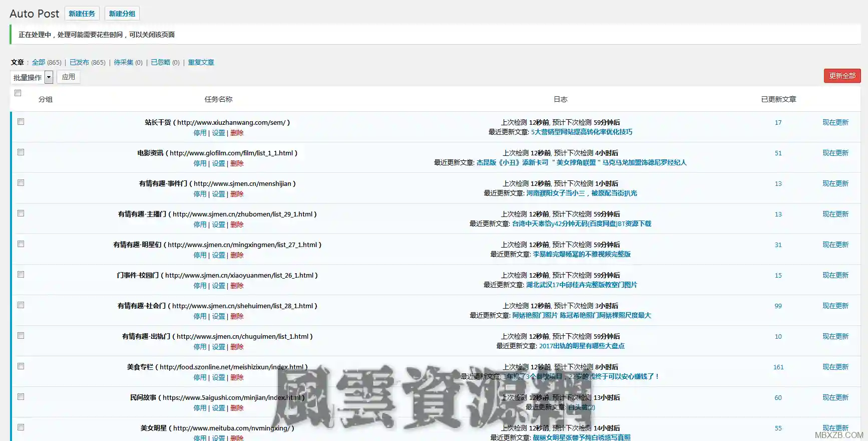Open the 已发布 articles filter
This screenshot has width=868, height=441.
pos(79,62)
